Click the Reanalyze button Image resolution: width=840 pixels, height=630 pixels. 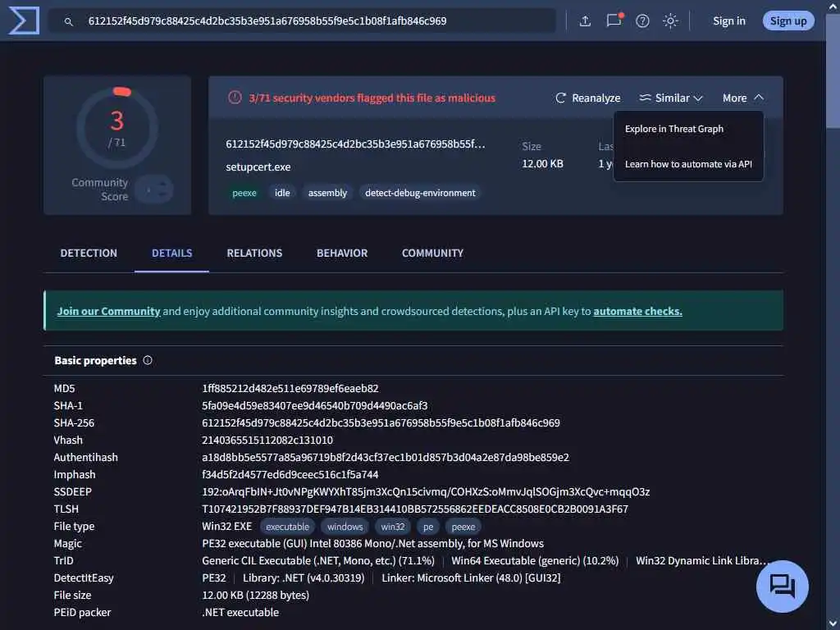pos(587,98)
